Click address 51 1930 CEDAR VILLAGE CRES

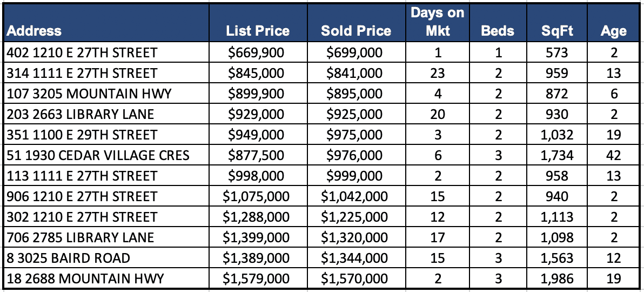click(98, 156)
